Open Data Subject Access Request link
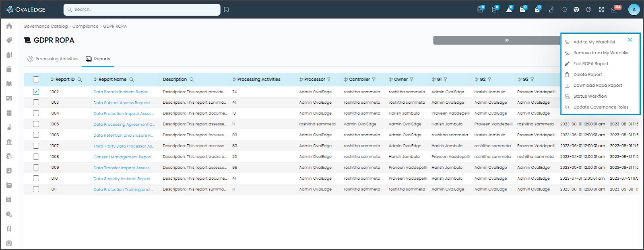This screenshot has width=644, height=250. click(x=124, y=103)
